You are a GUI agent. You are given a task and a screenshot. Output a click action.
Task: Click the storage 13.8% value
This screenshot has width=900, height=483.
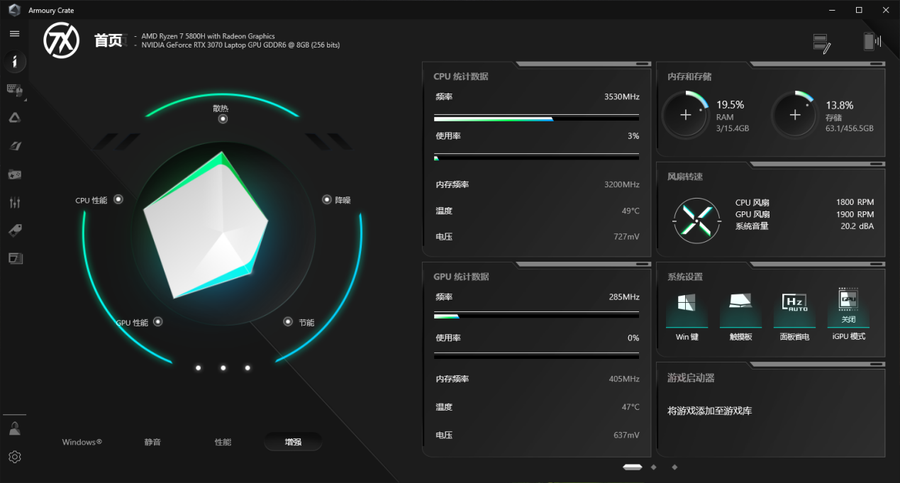[x=839, y=105]
